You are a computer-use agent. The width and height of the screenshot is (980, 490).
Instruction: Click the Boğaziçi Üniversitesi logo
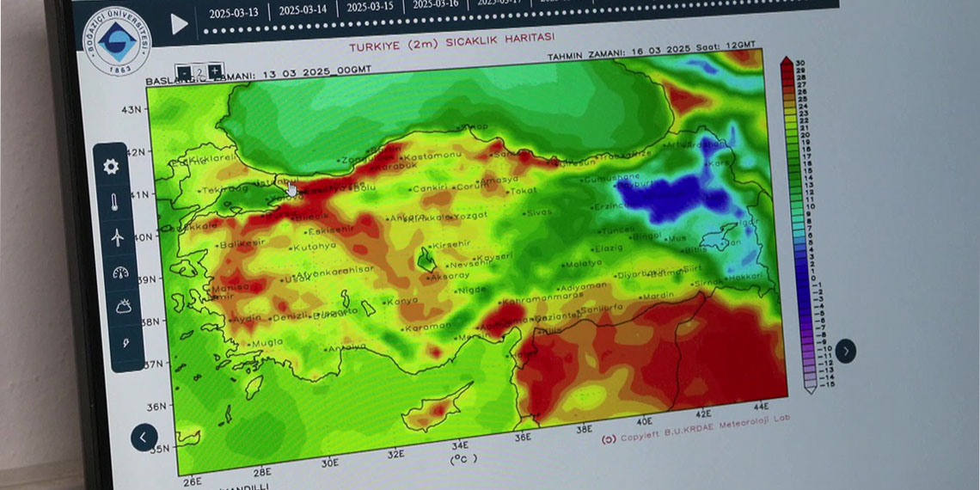coord(117,41)
